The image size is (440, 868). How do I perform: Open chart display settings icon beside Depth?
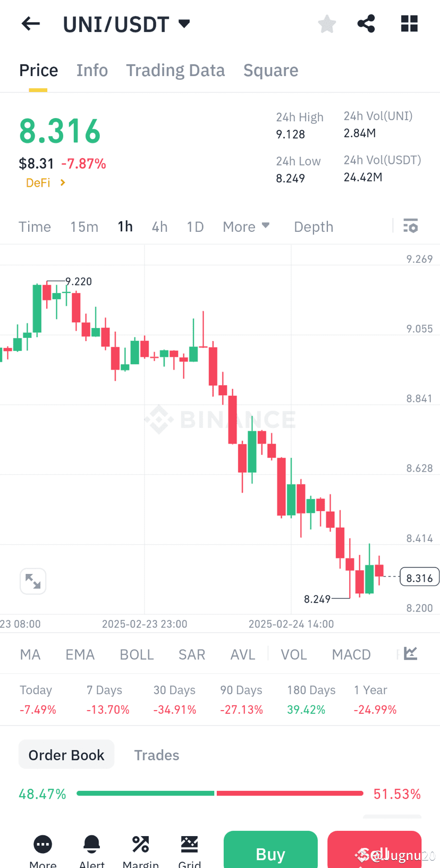point(410,226)
